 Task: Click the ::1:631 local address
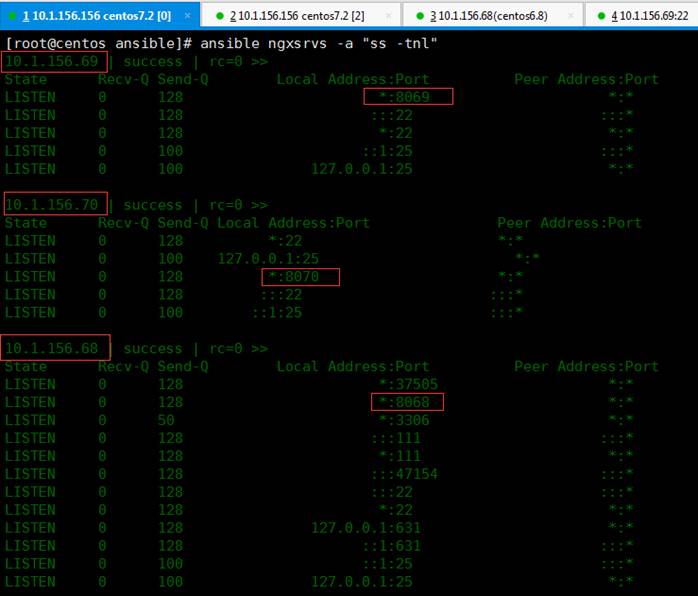tap(392, 545)
